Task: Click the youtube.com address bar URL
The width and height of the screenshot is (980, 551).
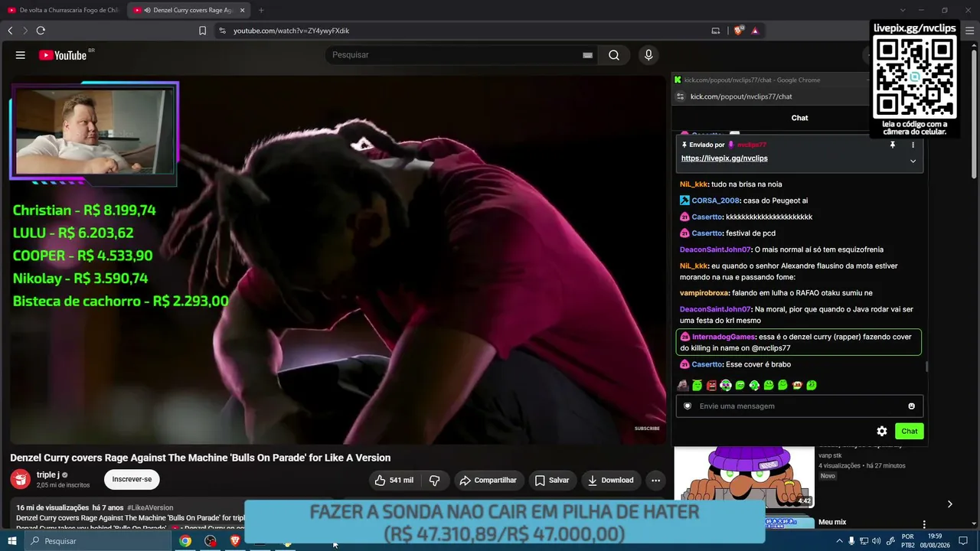Action: point(291,31)
